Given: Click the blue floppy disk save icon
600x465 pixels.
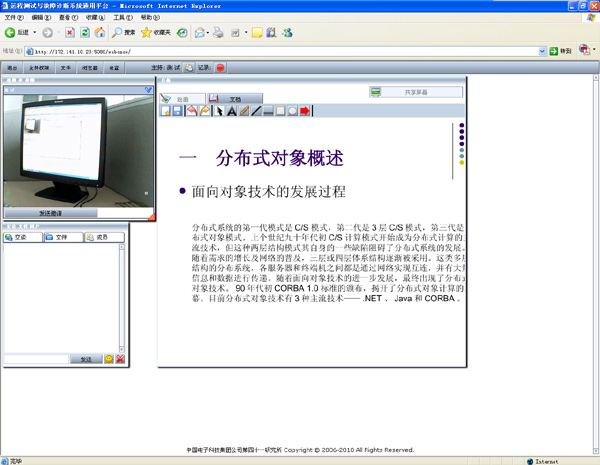Looking at the screenshot, I should coord(178,111).
